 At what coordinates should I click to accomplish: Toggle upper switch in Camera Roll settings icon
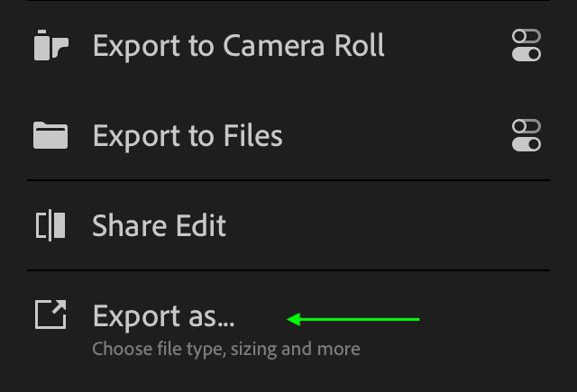click(x=527, y=36)
